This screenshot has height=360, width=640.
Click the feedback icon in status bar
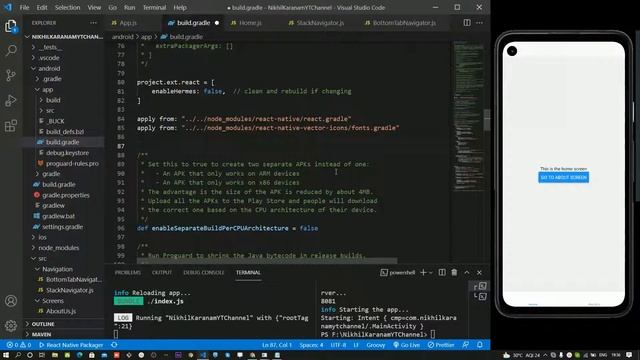pyautogui.click(x=466, y=345)
